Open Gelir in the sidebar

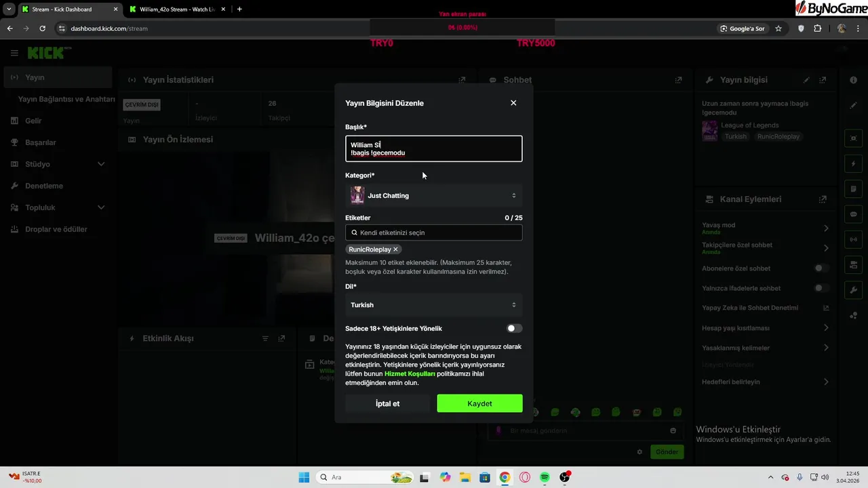click(x=56, y=121)
